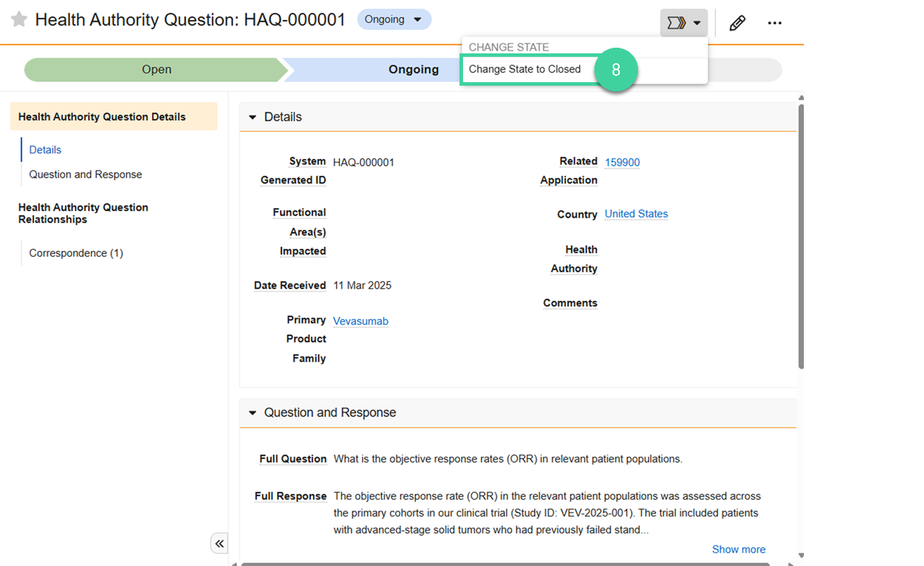
Task: Go to Details in the sidebar
Action: [45, 150]
